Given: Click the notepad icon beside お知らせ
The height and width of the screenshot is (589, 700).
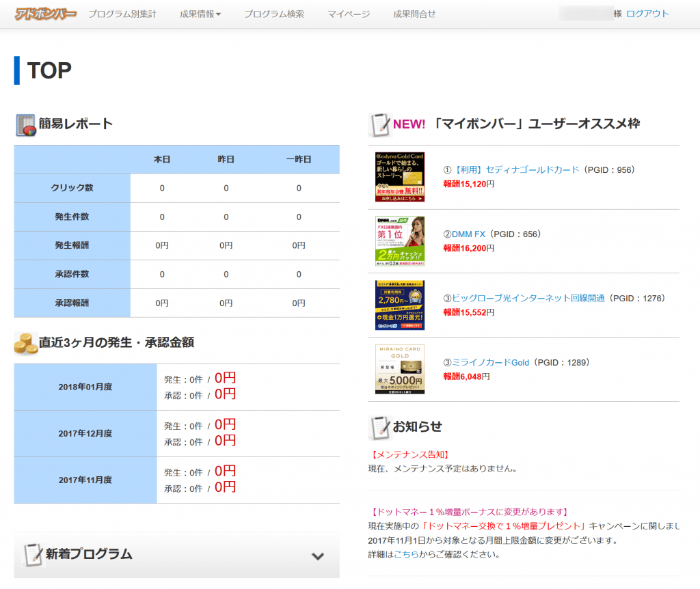Looking at the screenshot, I should coord(379,427).
